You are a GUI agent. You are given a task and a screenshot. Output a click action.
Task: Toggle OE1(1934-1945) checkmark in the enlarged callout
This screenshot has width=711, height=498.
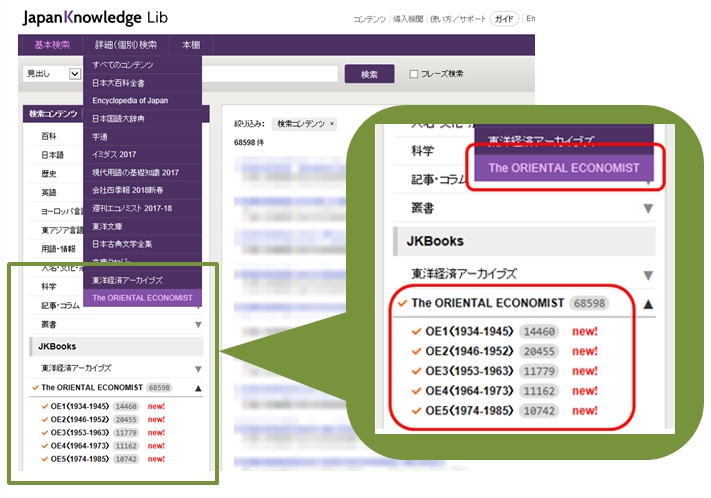(416, 332)
